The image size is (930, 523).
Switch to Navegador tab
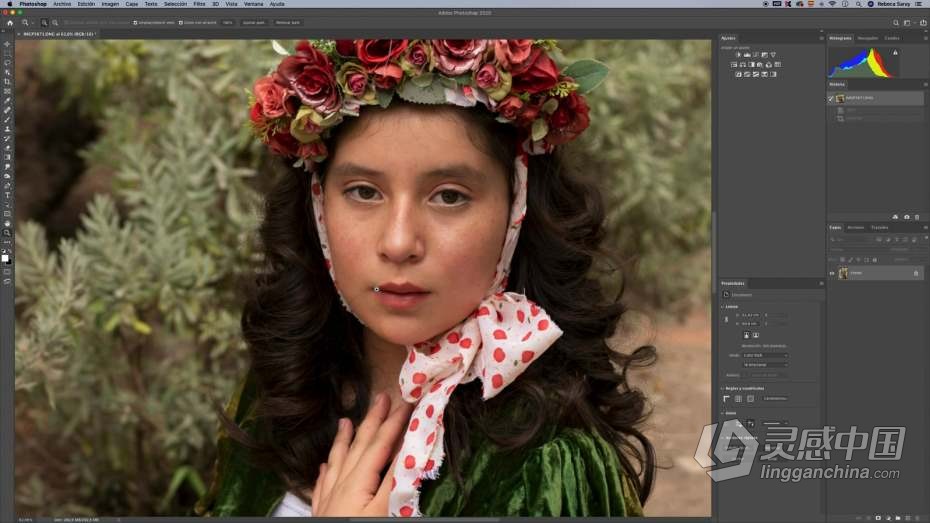click(x=868, y=38)
